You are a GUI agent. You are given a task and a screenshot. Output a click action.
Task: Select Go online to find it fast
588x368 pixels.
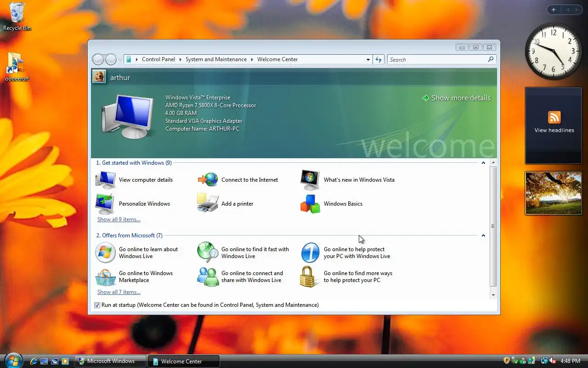tap(243, 253)
